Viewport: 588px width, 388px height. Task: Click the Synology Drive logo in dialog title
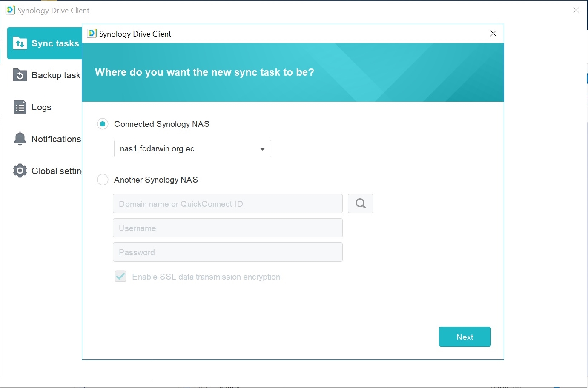pos(92,34)
